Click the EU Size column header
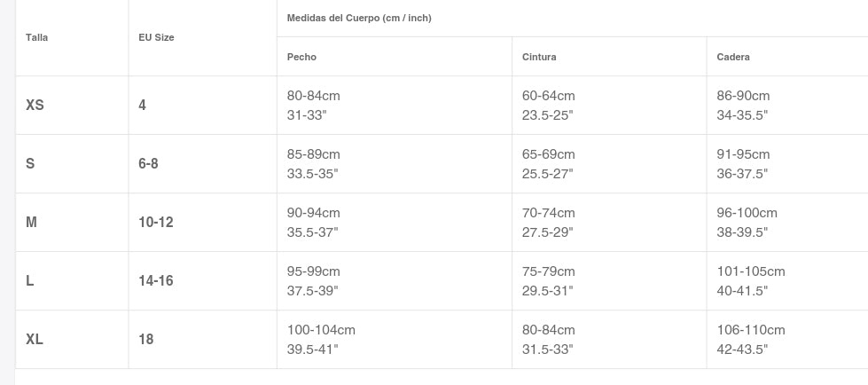Screen dimensions: 868x385 pyautogui.click(x=156, y=38)
